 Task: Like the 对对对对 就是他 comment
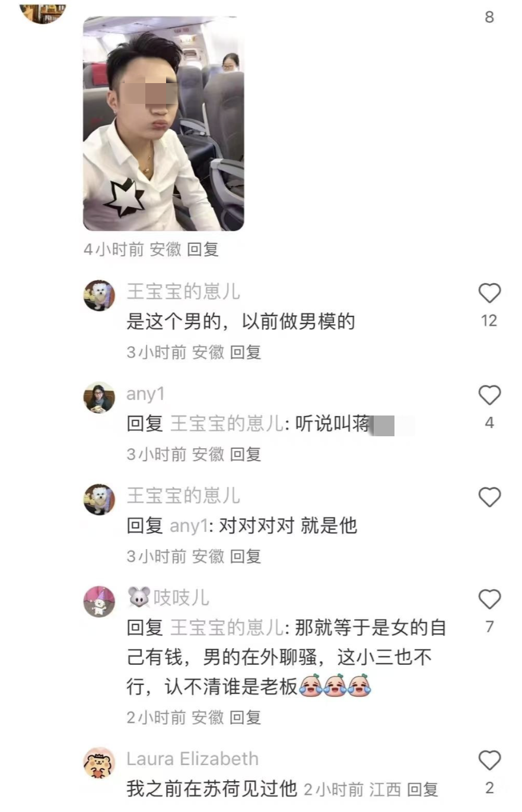click(x=489, y=497)
